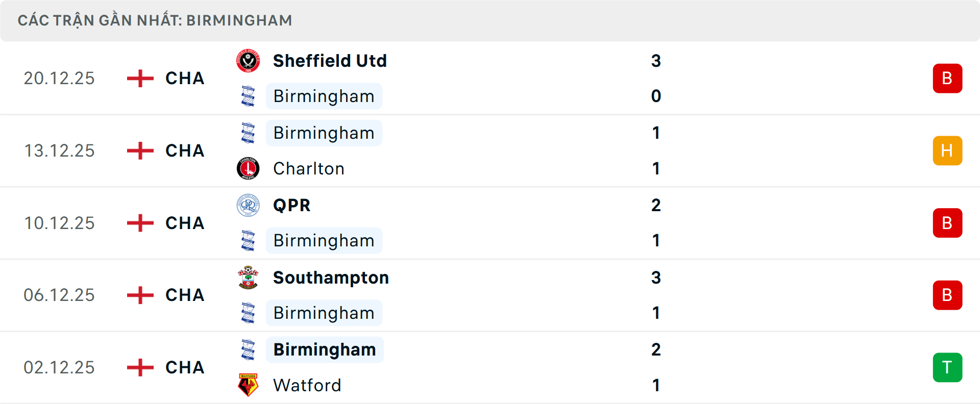Click the green T win badge
Screen dimensions: 980x404
tap(947, 367)
